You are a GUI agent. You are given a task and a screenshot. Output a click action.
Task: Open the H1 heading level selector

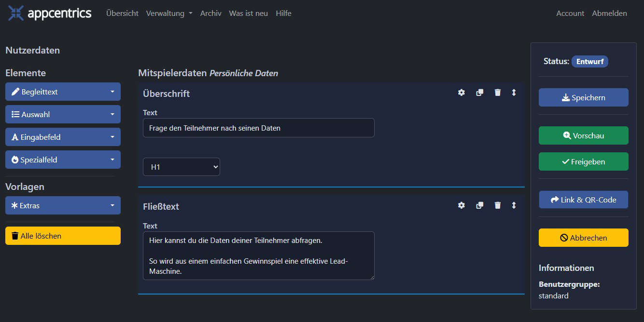(x=182, y=167)
